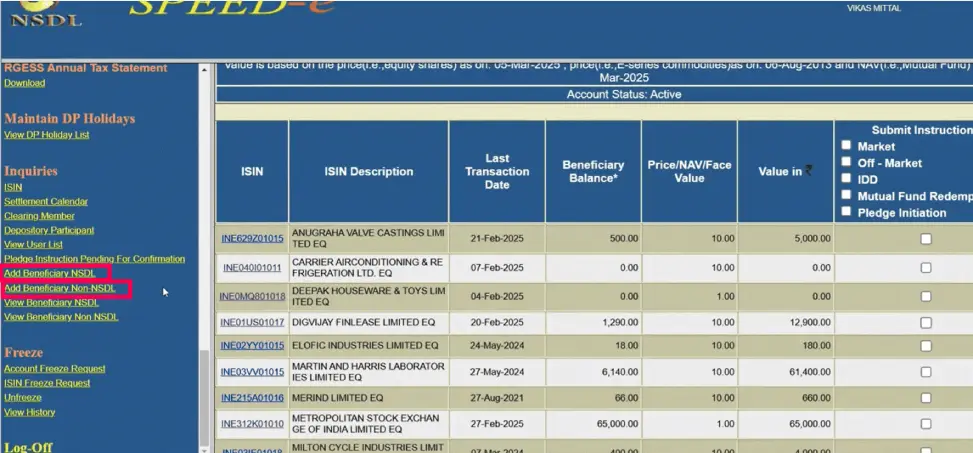Viewport: 973px width, 453px height.
Task: View freeze History link
Action: pos(29,412)
